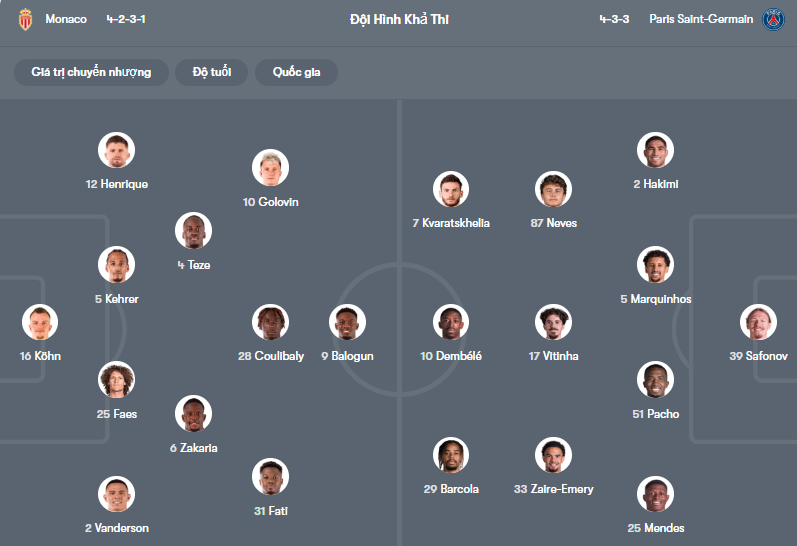Click Marquinhos's player avatar
This screenshot has height=546, width=797.
(655, 265)
